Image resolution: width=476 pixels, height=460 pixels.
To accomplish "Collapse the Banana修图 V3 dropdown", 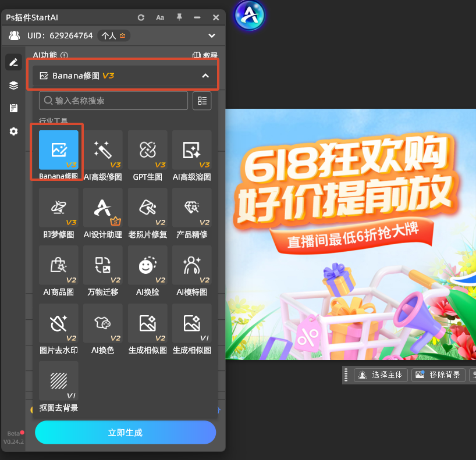I will point(205,76).
